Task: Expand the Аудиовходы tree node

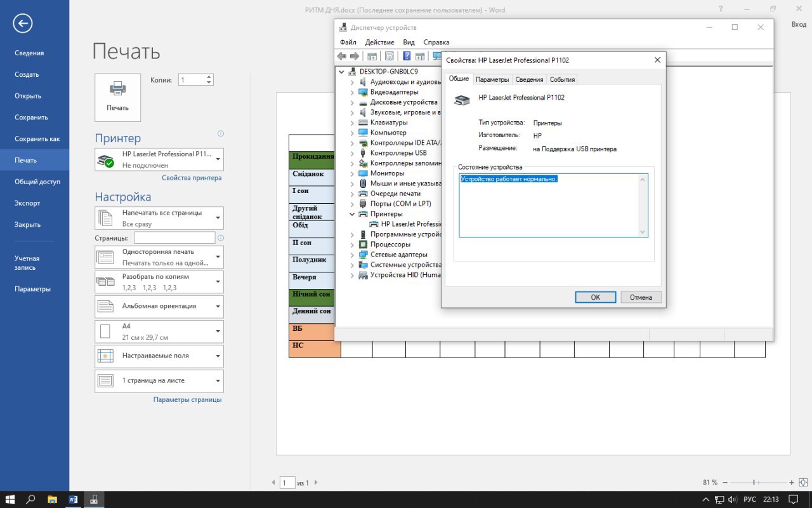Action: coord(353,82)
